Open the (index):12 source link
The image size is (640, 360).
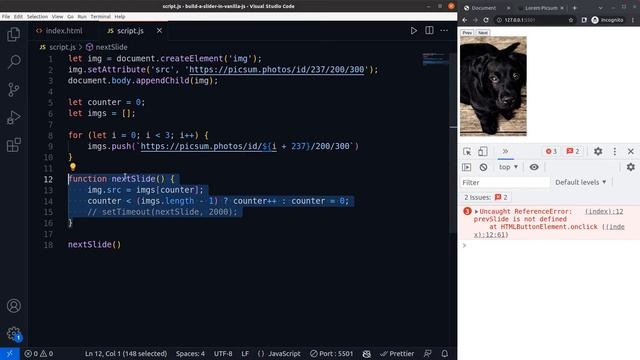(x=604, y=211)
